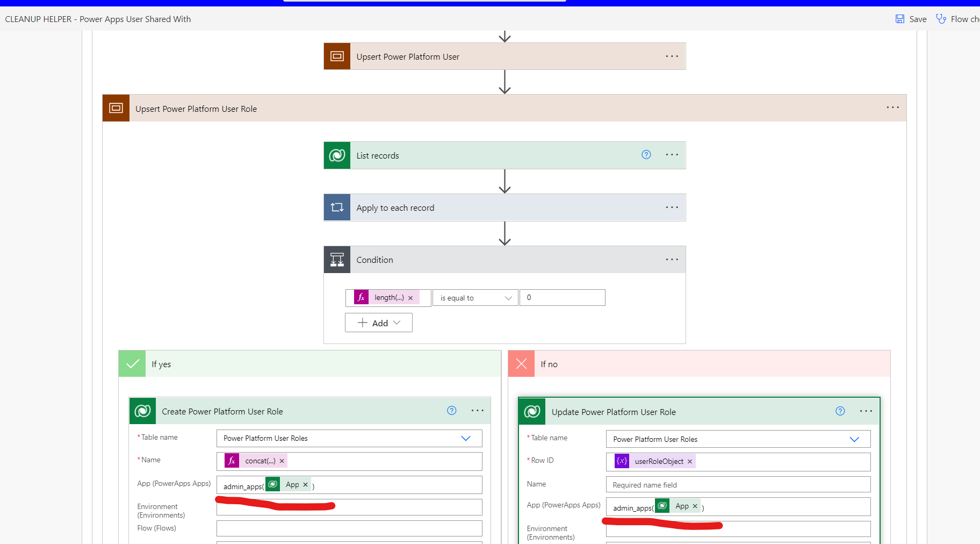
Task: Save the flow using the Save icon
Action: point(900,18)
